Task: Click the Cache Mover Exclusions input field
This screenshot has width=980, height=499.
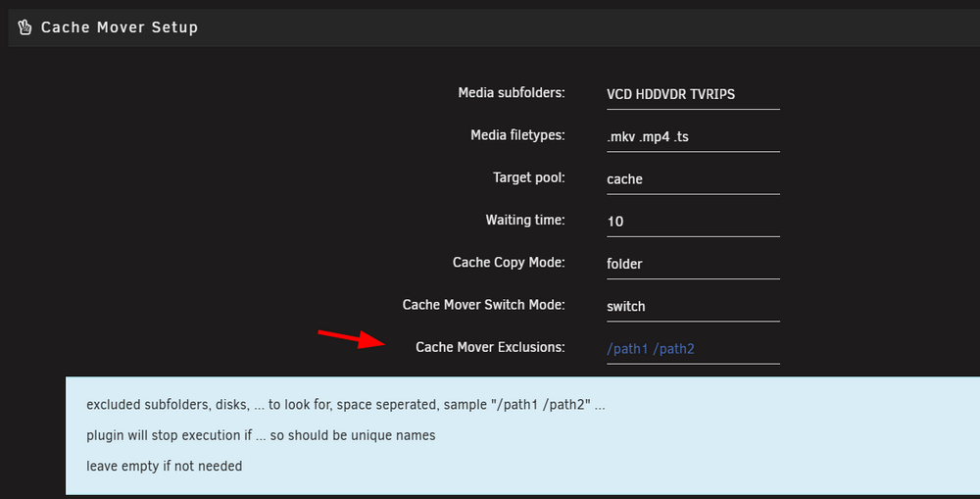Action: point(693,349)
